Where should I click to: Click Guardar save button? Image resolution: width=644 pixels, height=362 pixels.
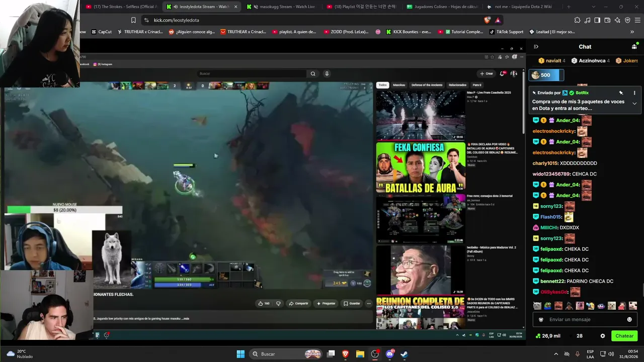(x=352, y=303)
